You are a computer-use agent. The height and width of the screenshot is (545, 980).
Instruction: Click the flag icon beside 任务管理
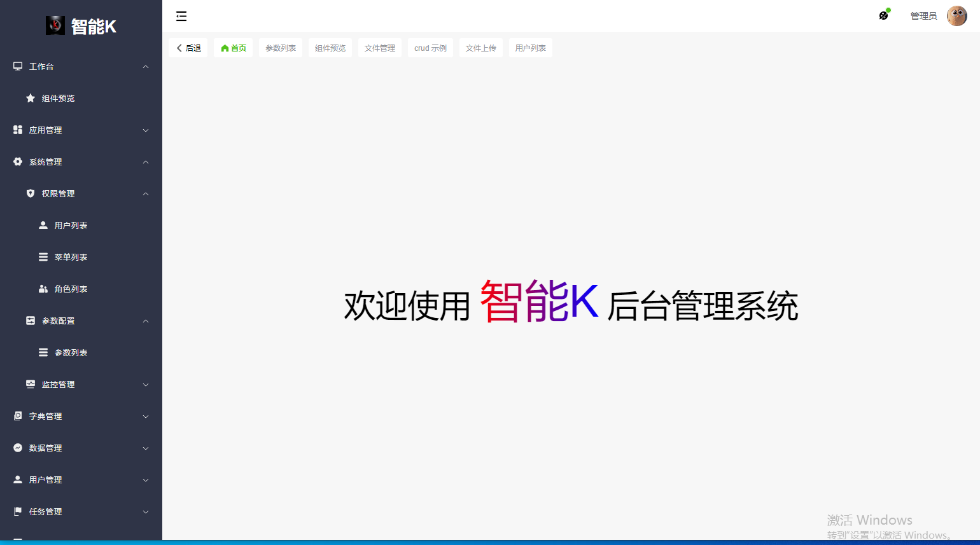[x=17, y=511]
